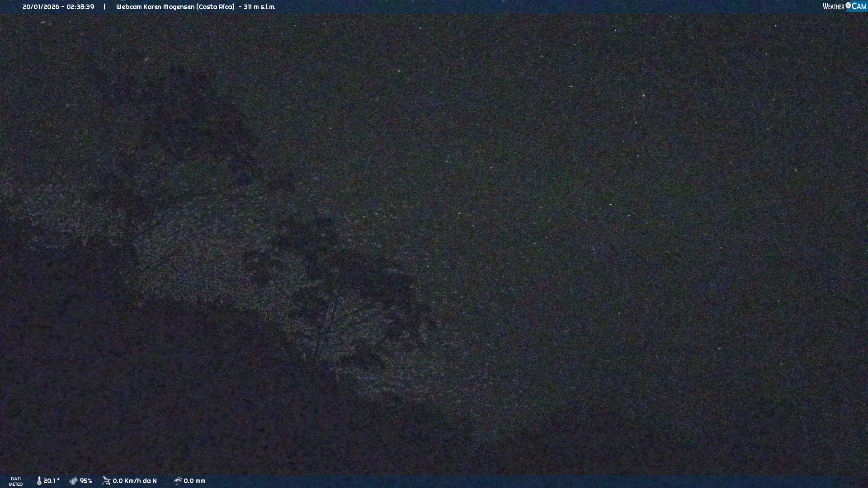The width and height of the screenshot is (868, 488).
Task: Click the blue CAM badge
Action: coord(859,6)
